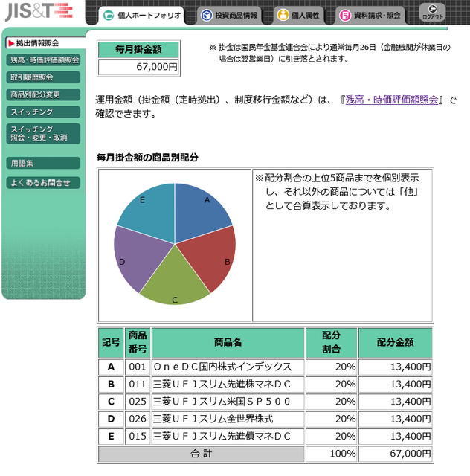This screenshot has height=476, width=470.
Task: Click the 67,000円 total amount cell
Action: [396, 454]
